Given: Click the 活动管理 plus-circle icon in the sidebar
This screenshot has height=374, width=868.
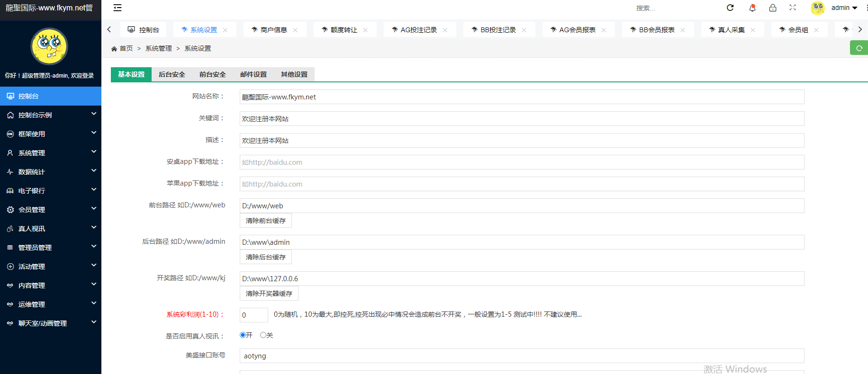Looking at the screenshot, I should [x=10, y=267].
